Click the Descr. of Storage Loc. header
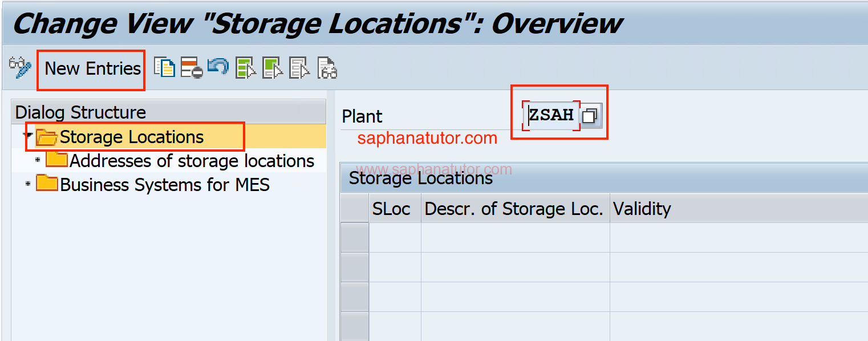 (515, 209)
